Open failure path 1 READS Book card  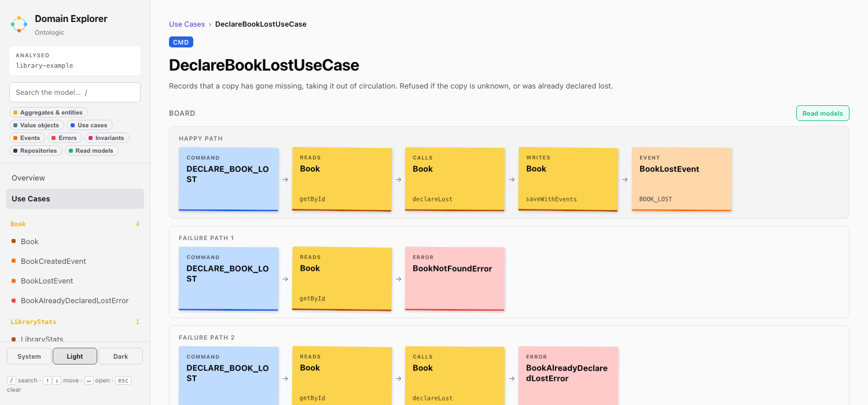pyautogui.click(x=342, y=278)
